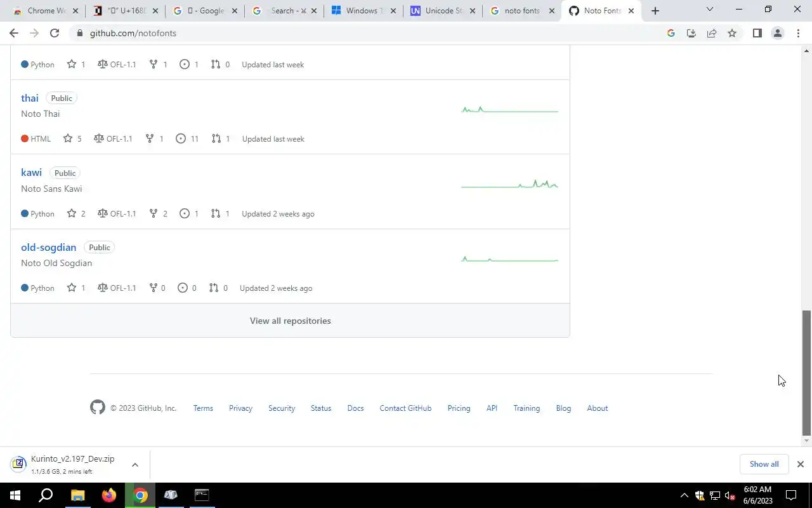The width and height of the screenshot is (812, 508).
Task: Share this page via the share icon
Action: tap(712, 33)
